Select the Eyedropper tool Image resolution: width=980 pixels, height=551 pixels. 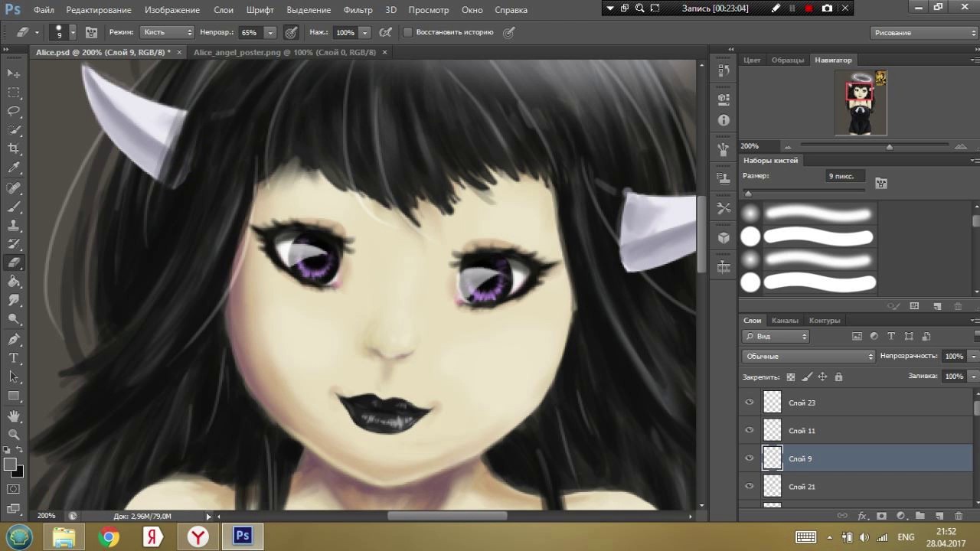[14, 168]
